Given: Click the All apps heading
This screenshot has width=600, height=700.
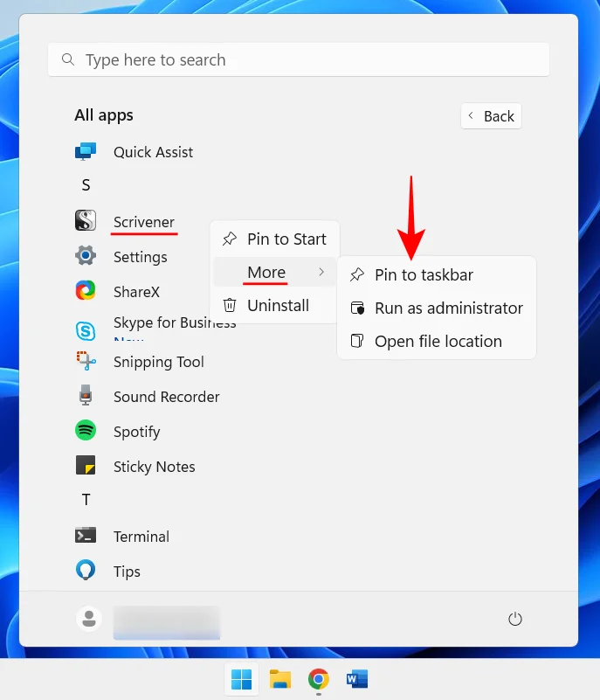Looking at the screenshot, I should [x=104, y=115].
